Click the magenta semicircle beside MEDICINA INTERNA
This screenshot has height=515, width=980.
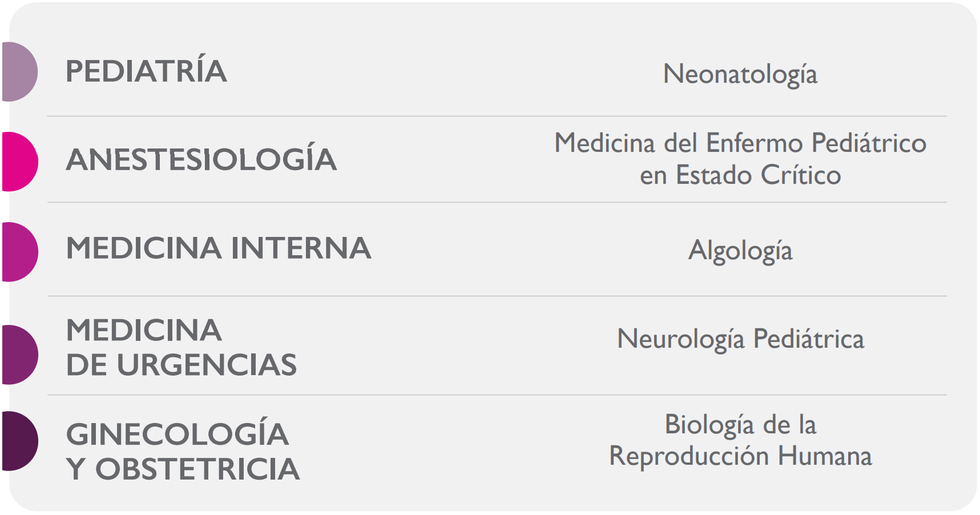point(20,252)
